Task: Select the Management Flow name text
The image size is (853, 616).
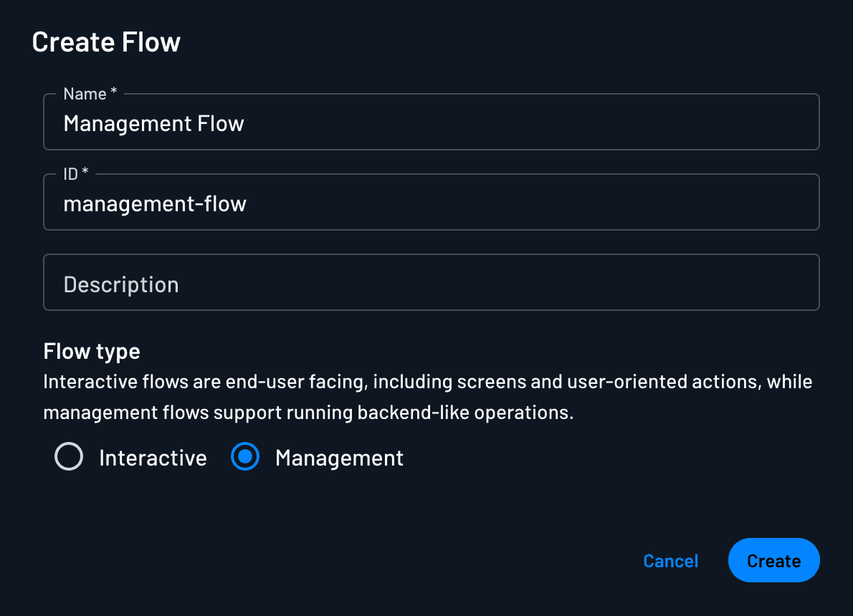Action: point(153,123)
